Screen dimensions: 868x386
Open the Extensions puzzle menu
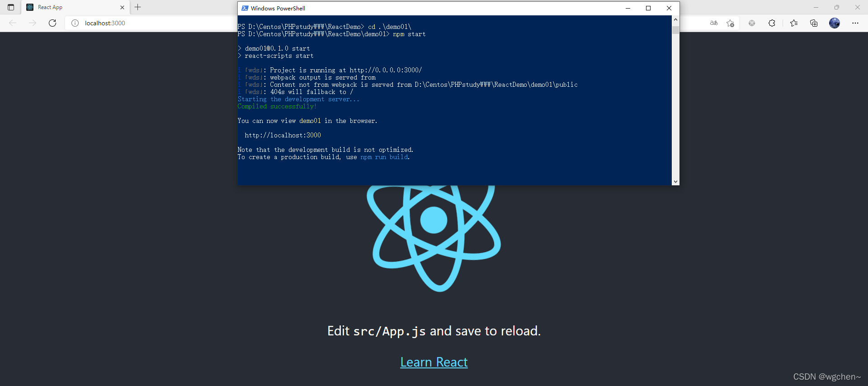tap(772, 23)
